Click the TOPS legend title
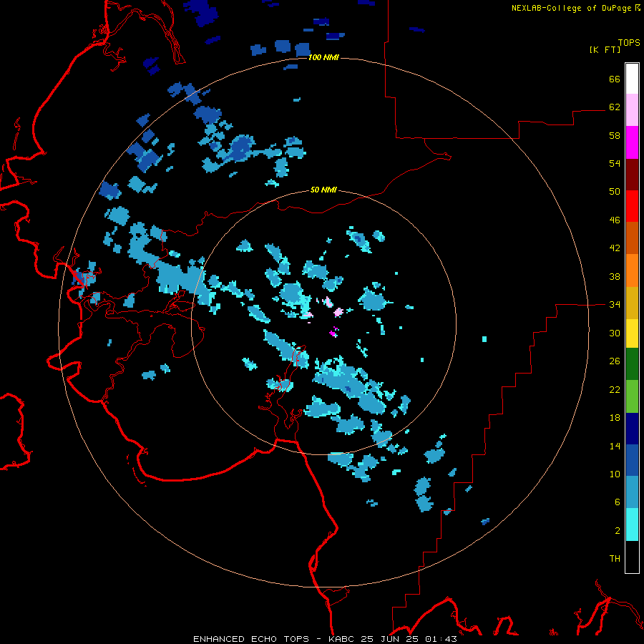The image size is (644, 644). click(x=629, y=42)
